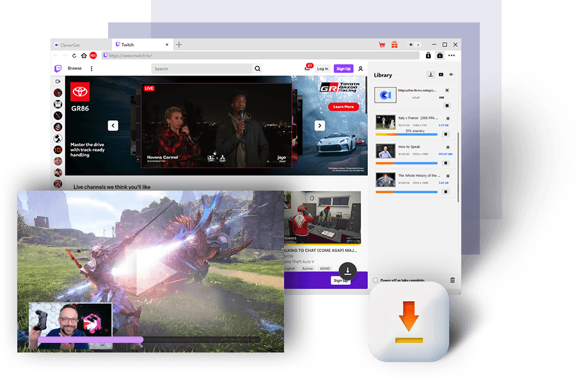This screenshot has height=380, width=588.
Task: Click the round download button over the page
Action: tap(347, 271)
